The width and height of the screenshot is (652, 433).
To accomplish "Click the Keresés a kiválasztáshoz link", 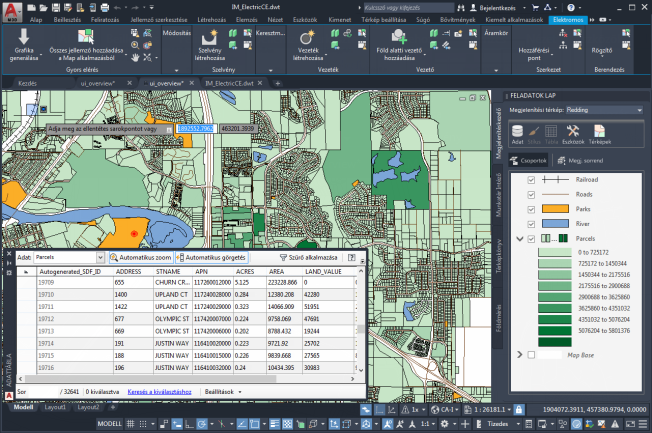I will [158, 391].
